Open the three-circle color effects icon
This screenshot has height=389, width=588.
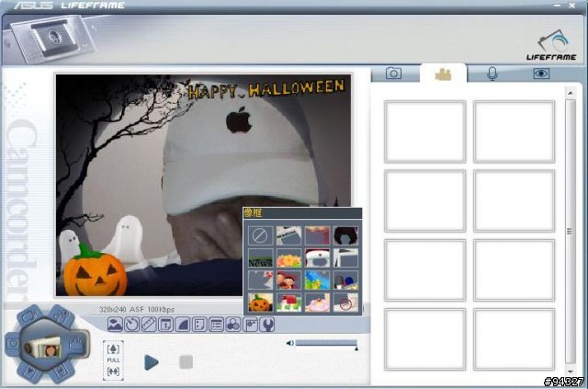(233, 324)
